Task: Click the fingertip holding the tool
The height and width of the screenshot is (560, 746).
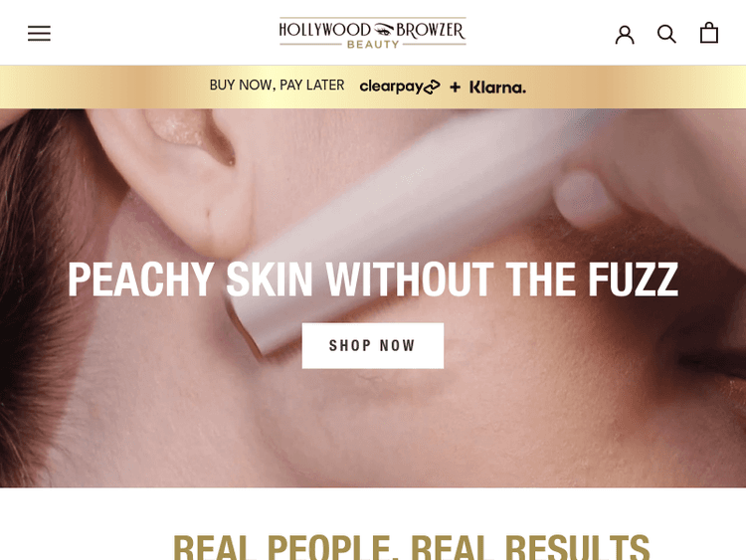Action: pos(585,198)
